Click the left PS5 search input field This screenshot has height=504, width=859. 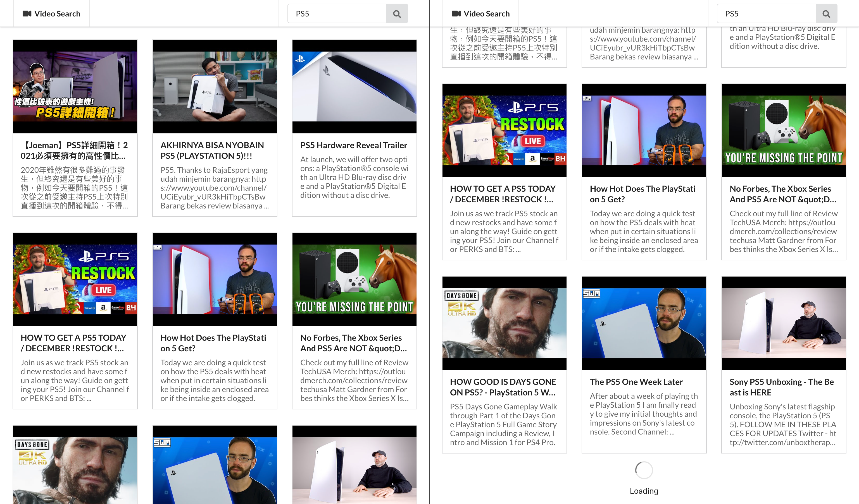point(337,14)
